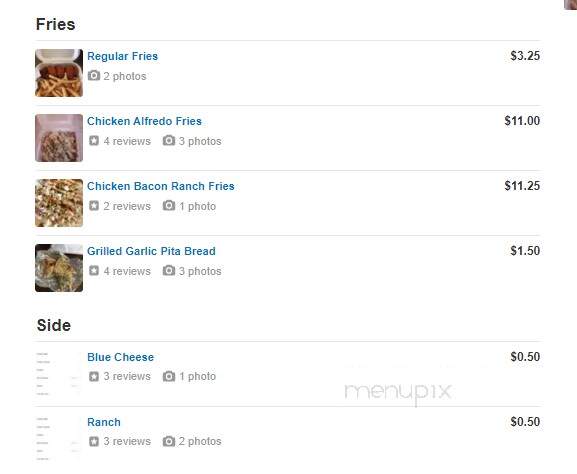
Task: Click the camera icon under Regular Fries
Action: [94, 75]
